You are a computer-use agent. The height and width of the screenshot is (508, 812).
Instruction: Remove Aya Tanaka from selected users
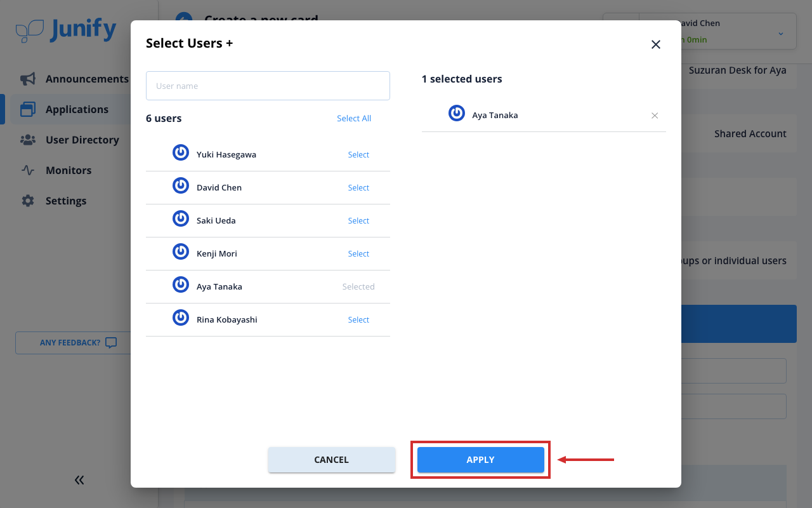655,116
